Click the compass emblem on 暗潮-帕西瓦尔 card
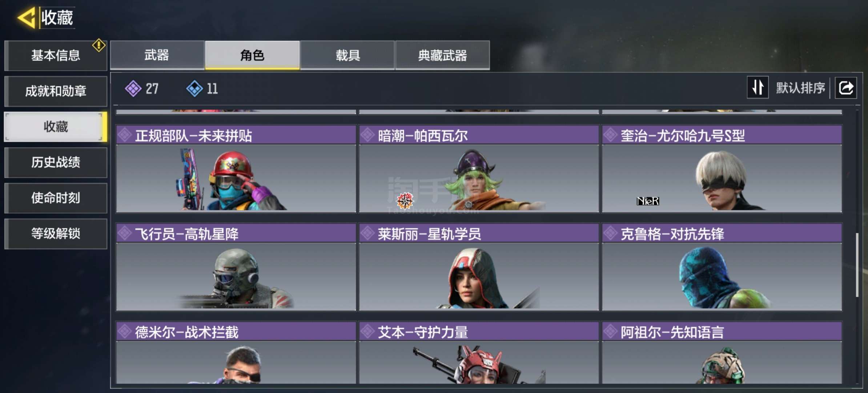868x393 pixels. click(405, 201)
